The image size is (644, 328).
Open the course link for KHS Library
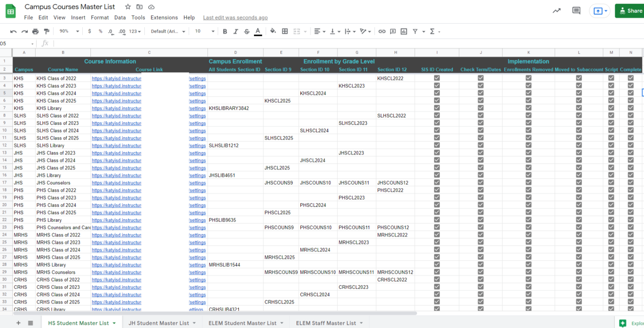(116, 108)
